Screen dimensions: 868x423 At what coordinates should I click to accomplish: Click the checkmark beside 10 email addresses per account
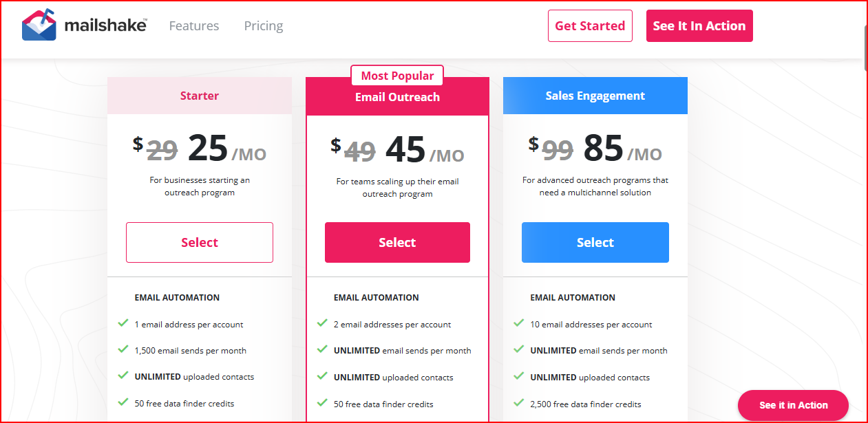(520, 324)
